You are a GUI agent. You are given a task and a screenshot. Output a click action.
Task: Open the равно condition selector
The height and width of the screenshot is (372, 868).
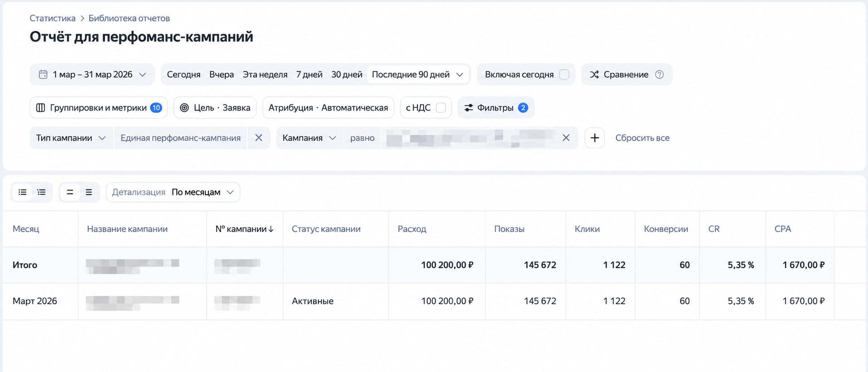click(x=362, y=138)
